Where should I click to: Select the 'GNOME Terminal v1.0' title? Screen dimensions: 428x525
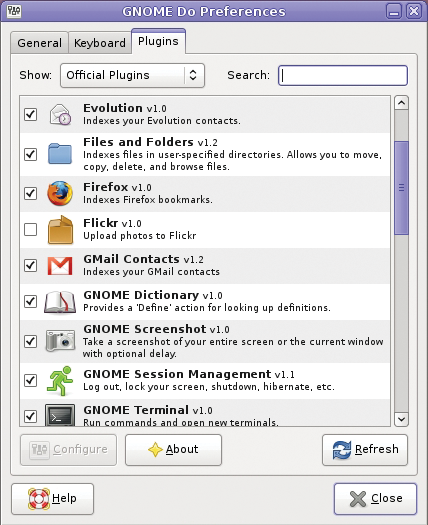[148, 410]
